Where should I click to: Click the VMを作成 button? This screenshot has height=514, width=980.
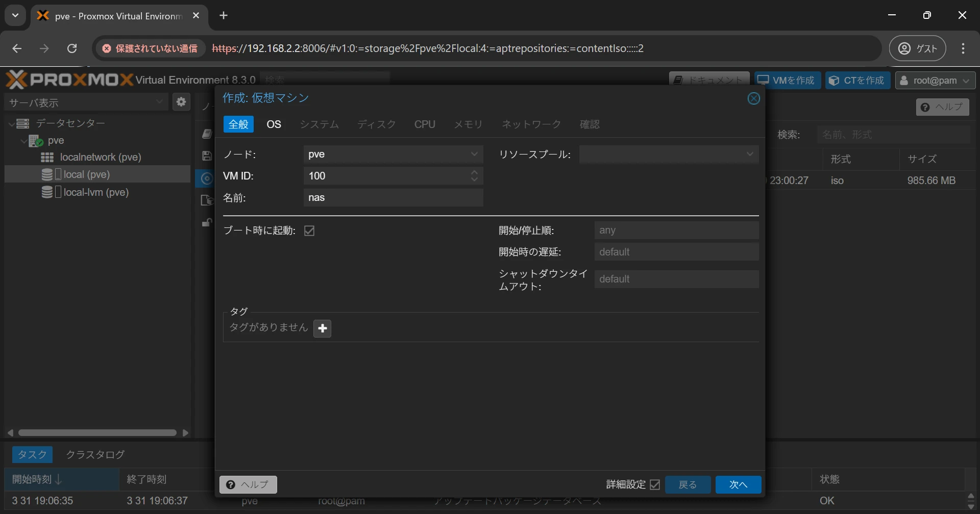tap(787, 81)
